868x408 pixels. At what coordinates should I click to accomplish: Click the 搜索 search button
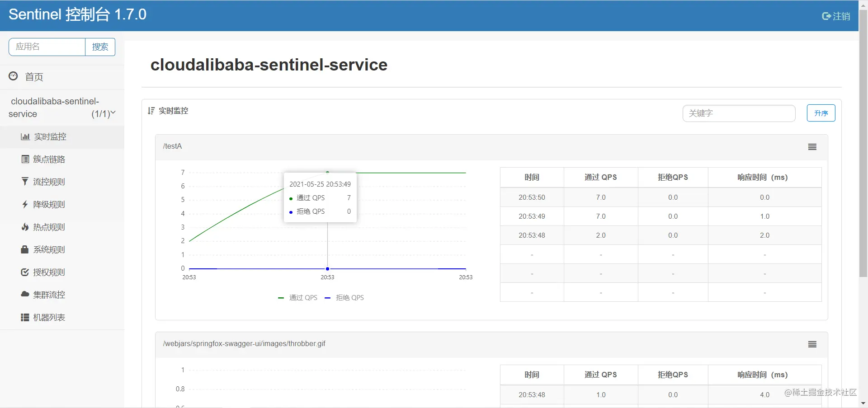100,47
